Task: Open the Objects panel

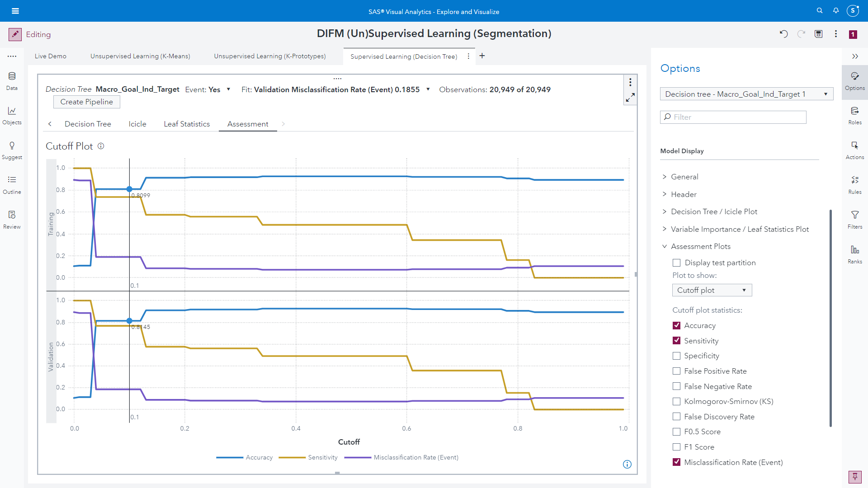Action: tap(11, 116)
